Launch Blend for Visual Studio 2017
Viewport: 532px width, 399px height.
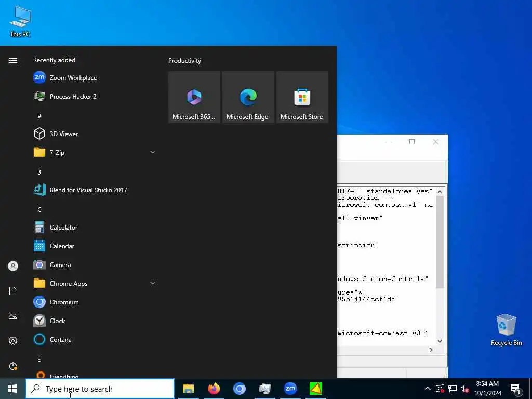[x=95, y=190]
